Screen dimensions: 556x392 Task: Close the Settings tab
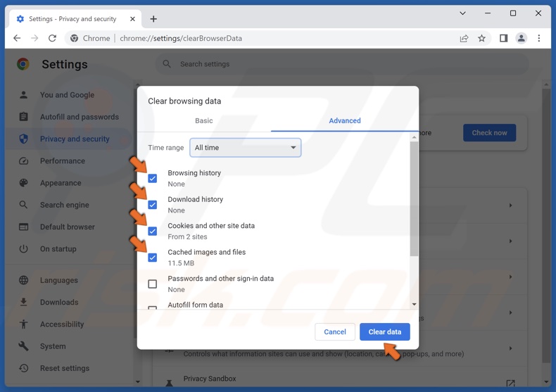coord(132,19)
